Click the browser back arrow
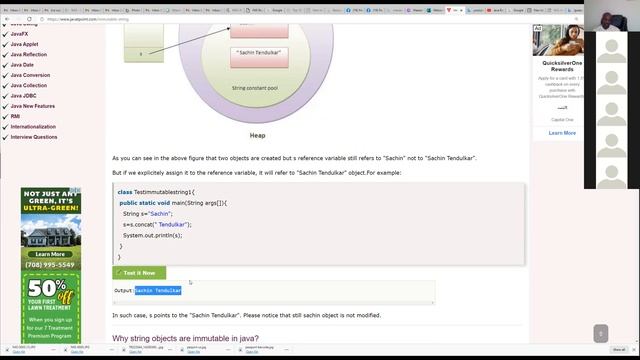 click(x=7, y=19)
